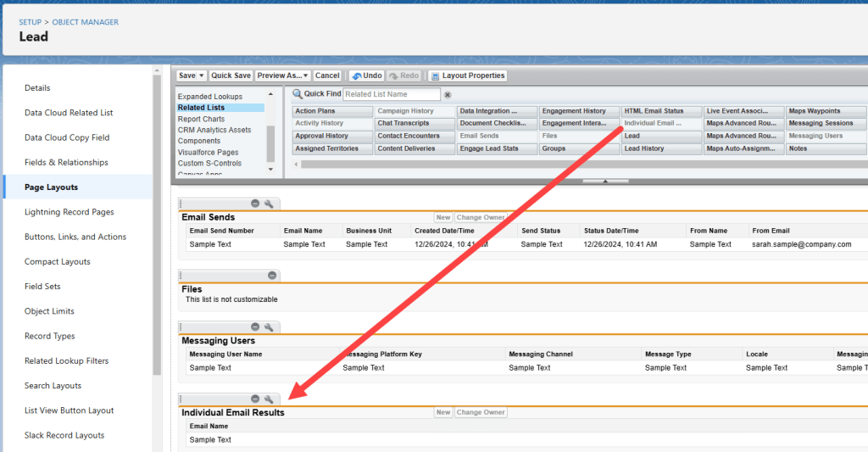Remove the Individual Email Results list
Screen dimensions: 868x452
pyautogui.click(x=255, y=399)
